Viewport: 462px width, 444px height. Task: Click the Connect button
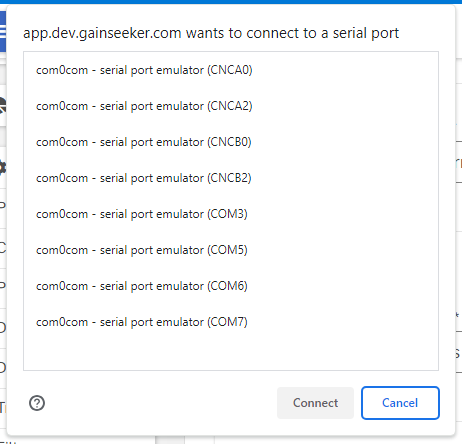[315, 403]
